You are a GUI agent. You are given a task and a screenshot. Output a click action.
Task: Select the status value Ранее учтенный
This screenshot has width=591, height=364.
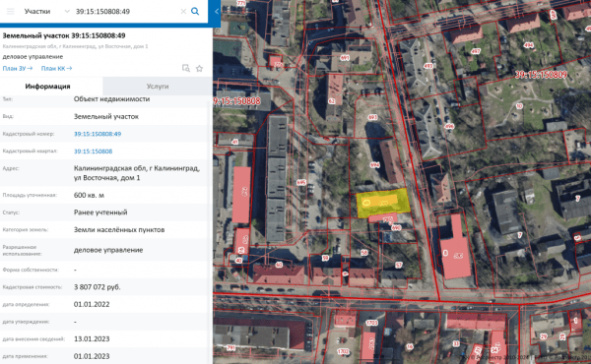100,212
